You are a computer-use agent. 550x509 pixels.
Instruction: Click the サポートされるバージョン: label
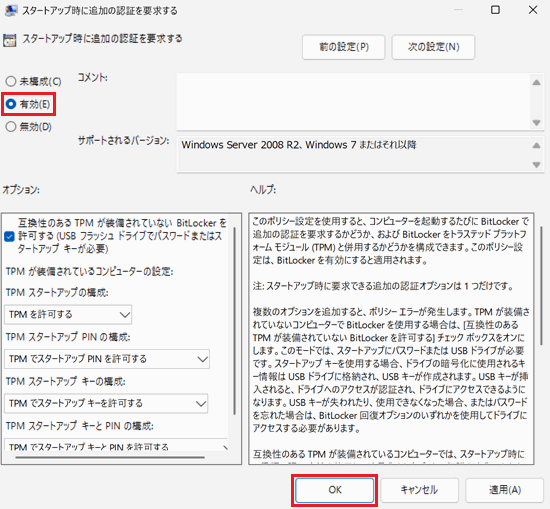(123, 141)
